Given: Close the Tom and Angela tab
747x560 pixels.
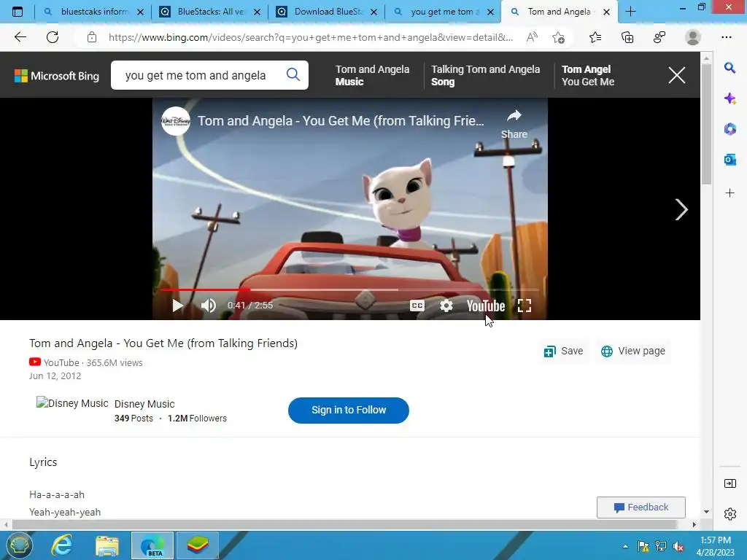Looking at the screenshot, I should coord(606,12).
